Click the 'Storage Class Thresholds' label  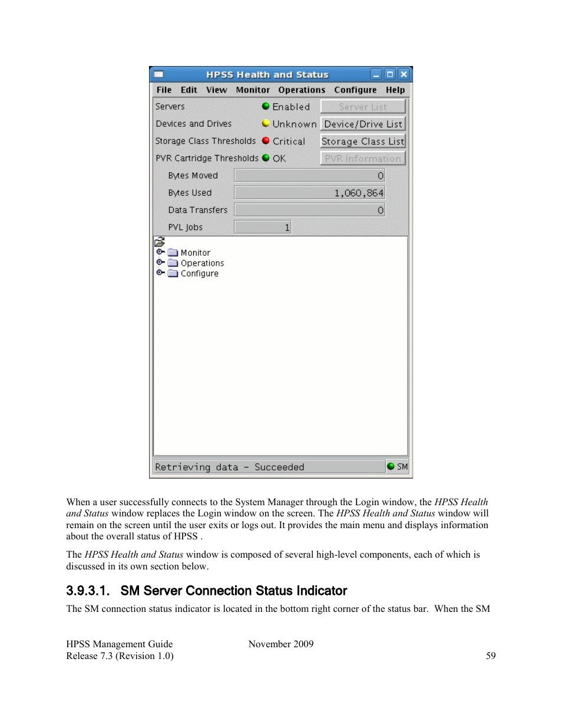click(x=206, y=141)
